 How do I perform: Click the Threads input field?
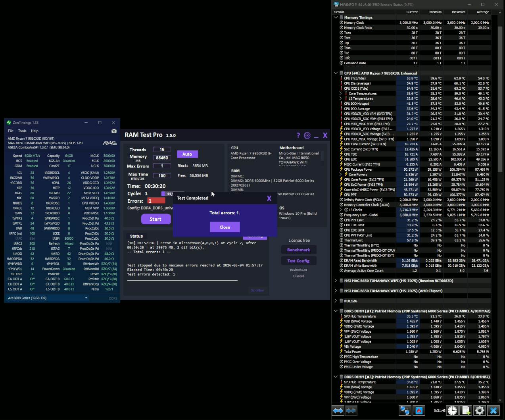pos(162,149)
